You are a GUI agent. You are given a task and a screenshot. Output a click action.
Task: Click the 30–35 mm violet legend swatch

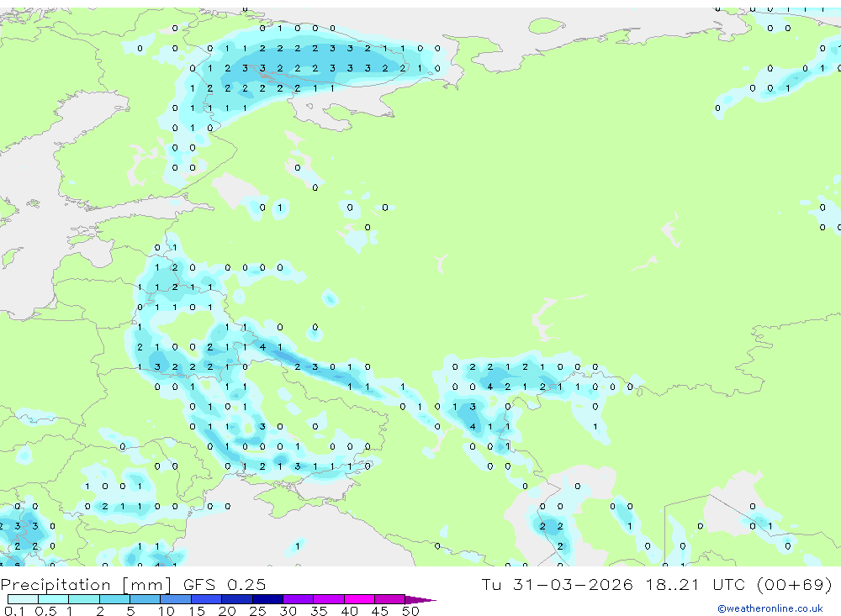coord(299,599)
